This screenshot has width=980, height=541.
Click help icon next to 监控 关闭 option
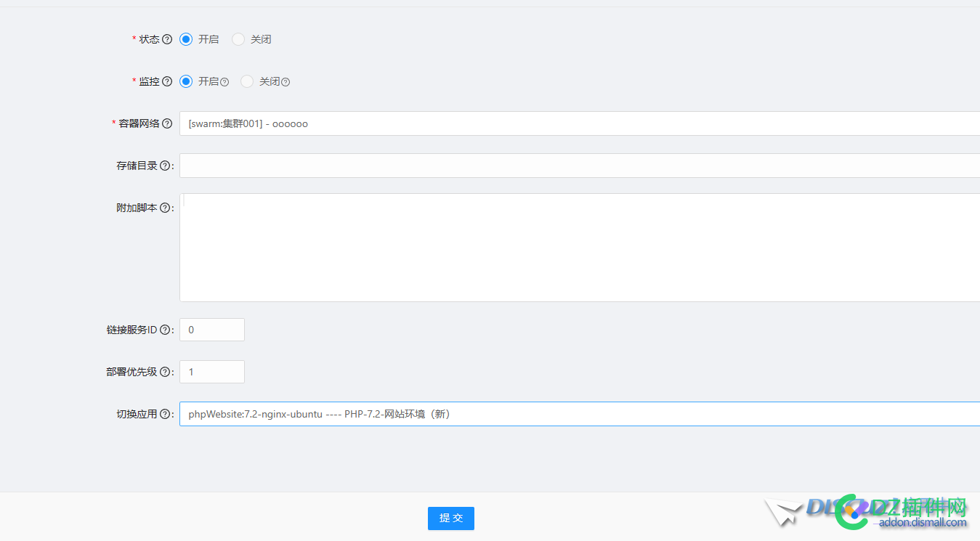pyautogui.click(x=286, y=82)
